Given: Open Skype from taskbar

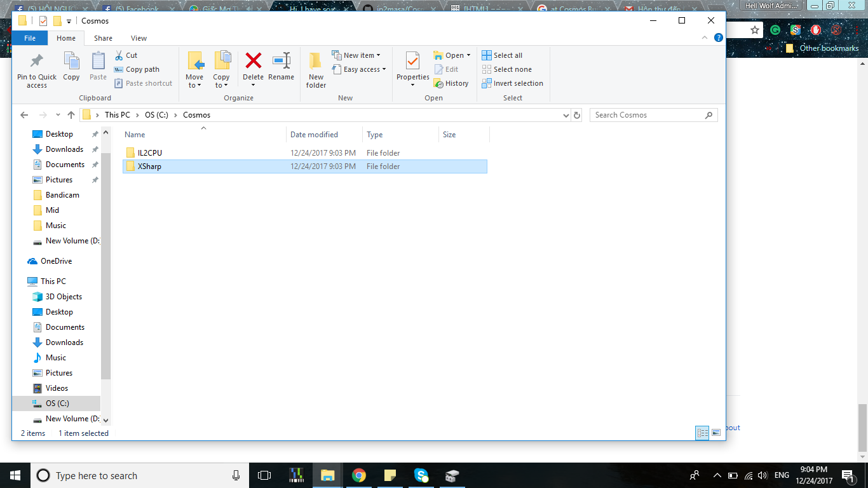Looking at the screenshot, I should (x=421, y=475).
